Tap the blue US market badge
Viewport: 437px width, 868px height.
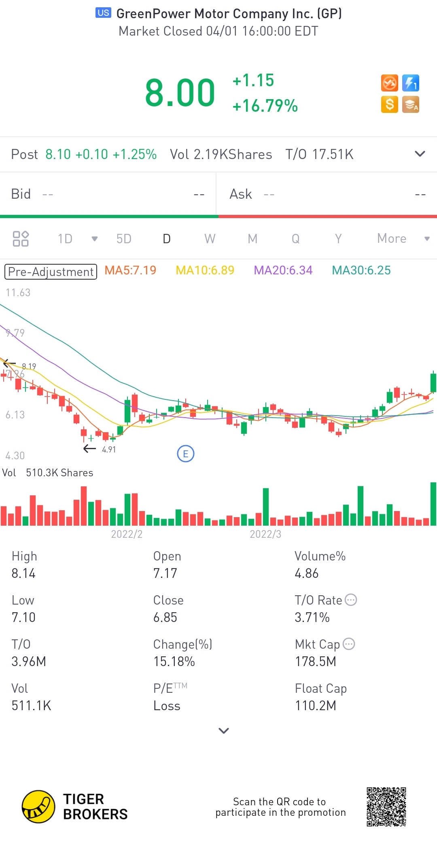(103, 13)
